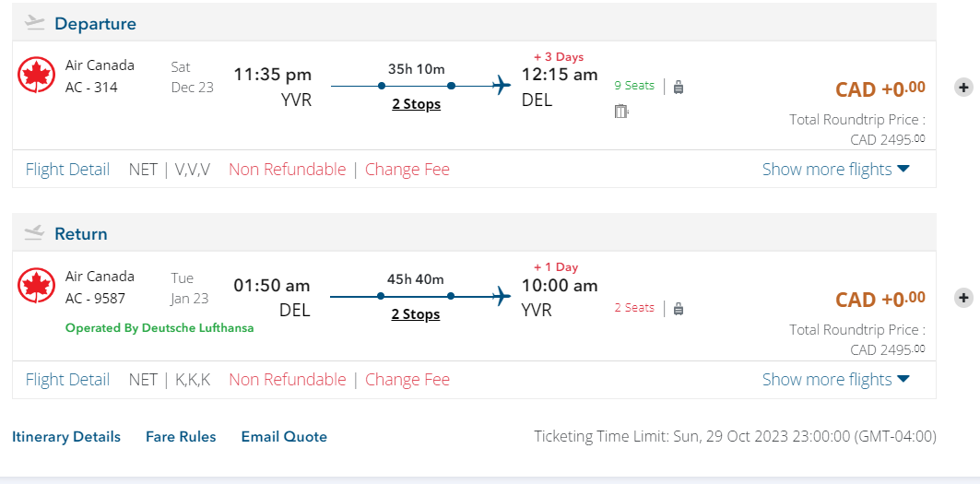Click the baggage icon on the return flight
The width and height of the screenshot is (980, 484).
pos(679,309)
